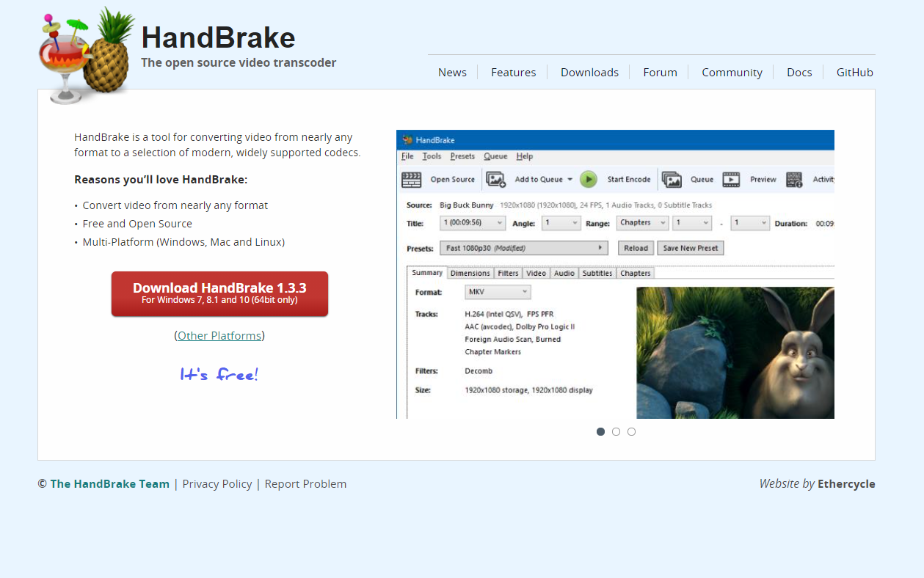The image size is (924, 578).
Task: Click the HandBrake site title heading
Action: (x=218, y=37)
